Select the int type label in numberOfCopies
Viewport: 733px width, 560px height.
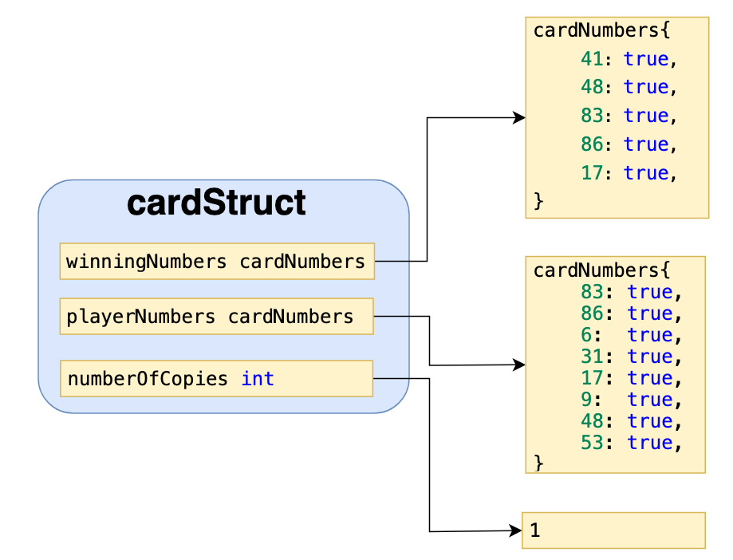[x=257, y=378]
